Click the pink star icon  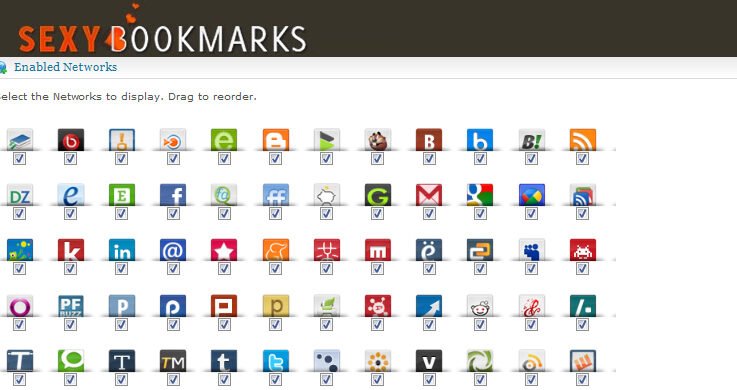coord(224,250)
